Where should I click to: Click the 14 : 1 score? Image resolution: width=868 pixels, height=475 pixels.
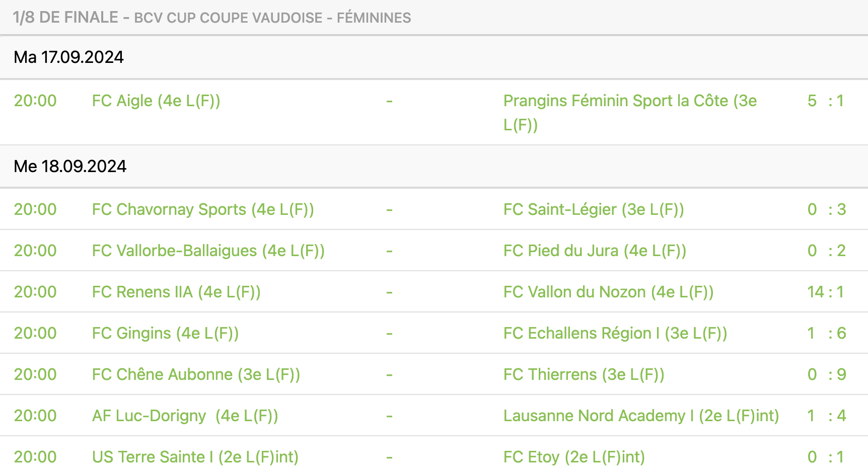click(826, 292)
